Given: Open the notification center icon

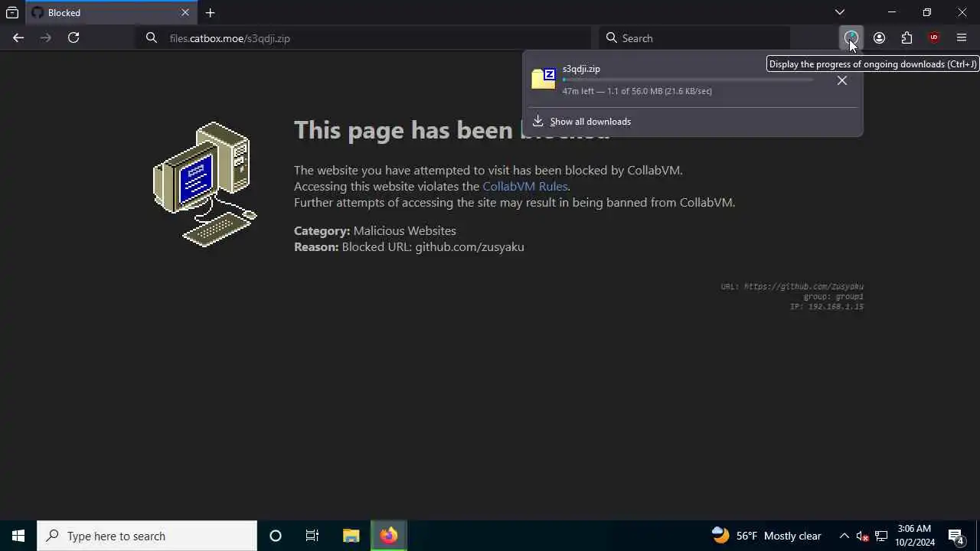Looking at the screenshot, I should (955, 536).
